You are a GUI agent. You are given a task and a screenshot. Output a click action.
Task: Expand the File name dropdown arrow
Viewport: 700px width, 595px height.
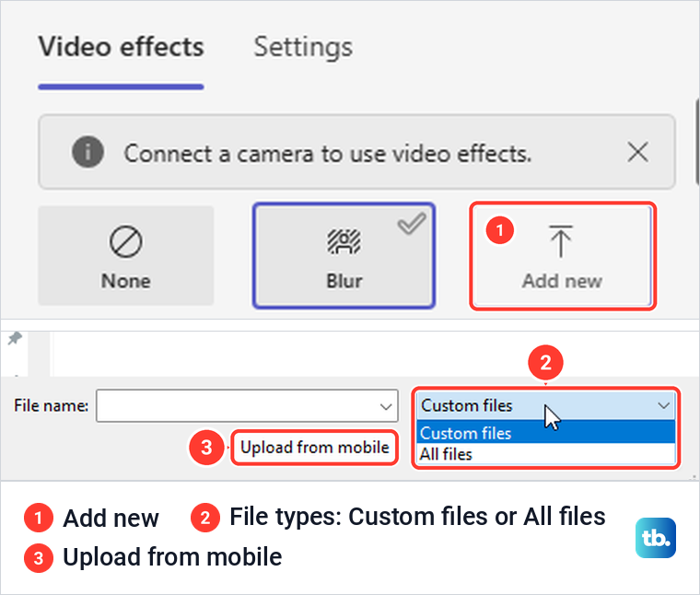point(386,406)
